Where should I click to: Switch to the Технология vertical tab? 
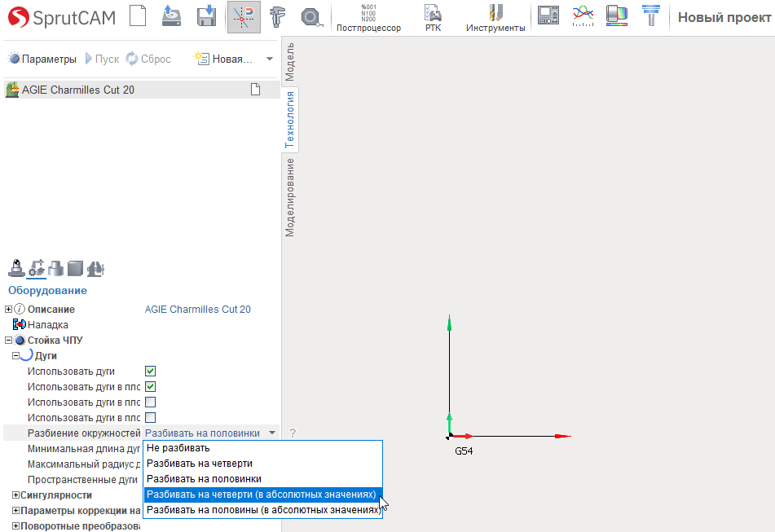[x=289, y=120]
